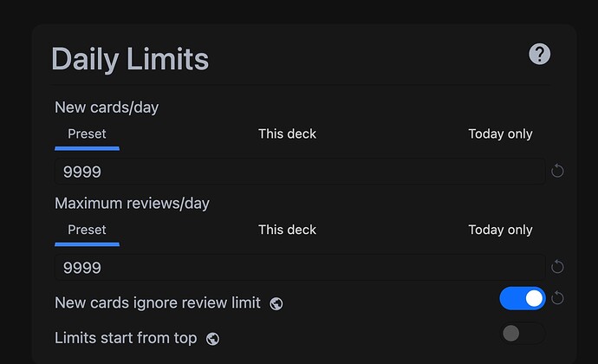Reset Maximum reviews/day with revert icon
The image size is (598, 364).
557,267
